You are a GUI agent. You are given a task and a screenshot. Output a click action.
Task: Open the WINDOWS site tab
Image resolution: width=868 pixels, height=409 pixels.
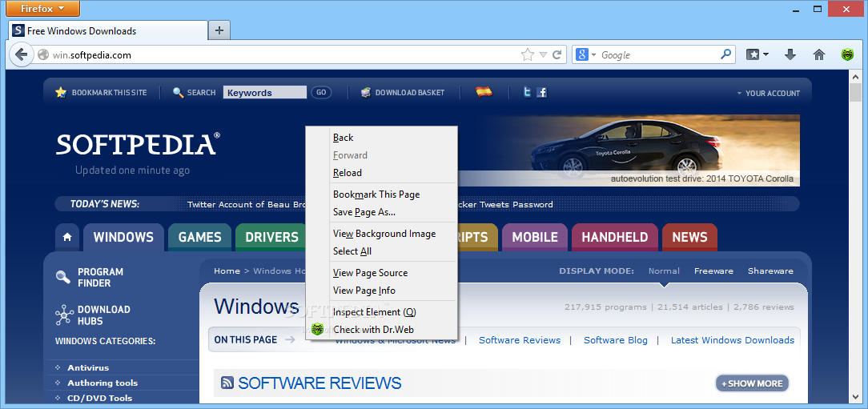tap(123, 237)
